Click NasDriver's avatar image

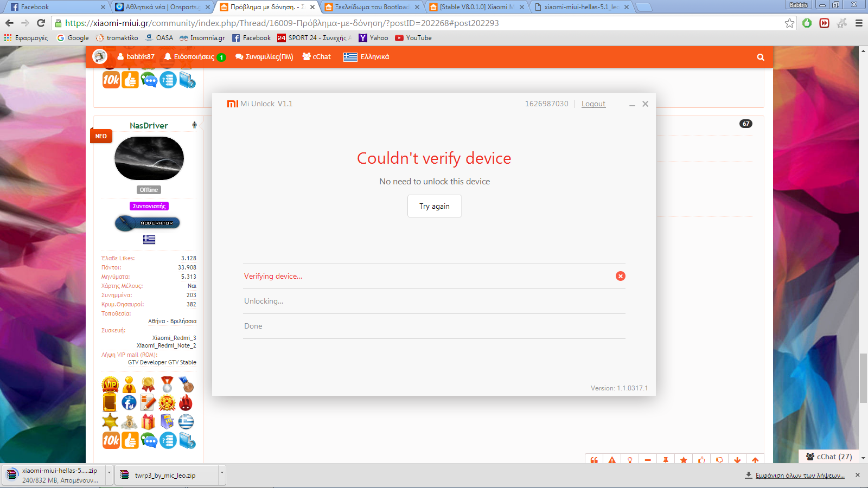tap(149, 158)
